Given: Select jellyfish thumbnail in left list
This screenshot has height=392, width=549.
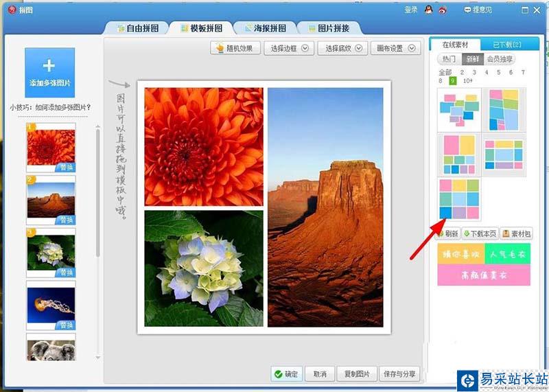Looking at the screenshot, I should [51, 305].
